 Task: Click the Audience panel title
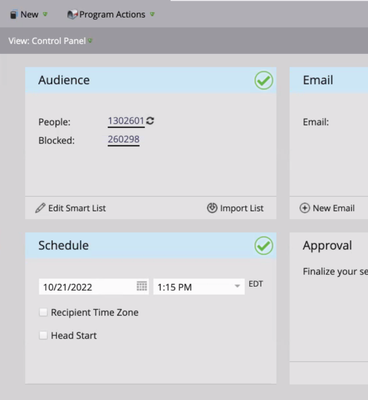click(64, 80)
